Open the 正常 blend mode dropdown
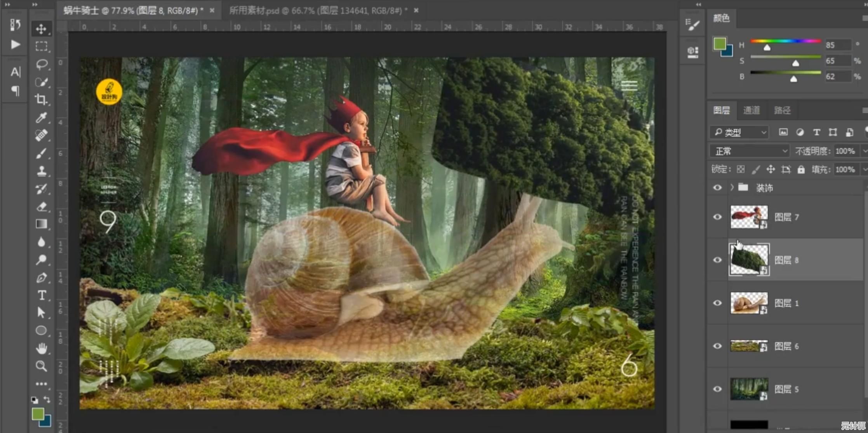The width and height of the screenshot is (868, 433). [750, 151]
